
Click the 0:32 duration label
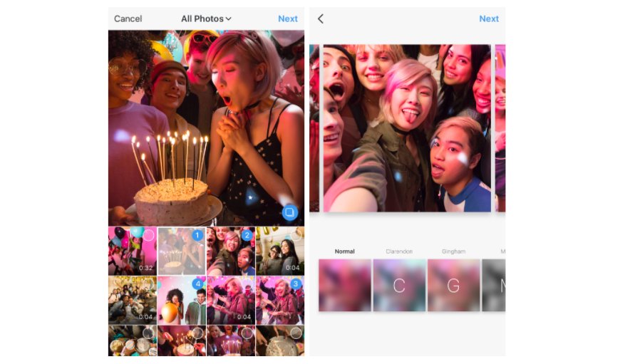[146, 268]
